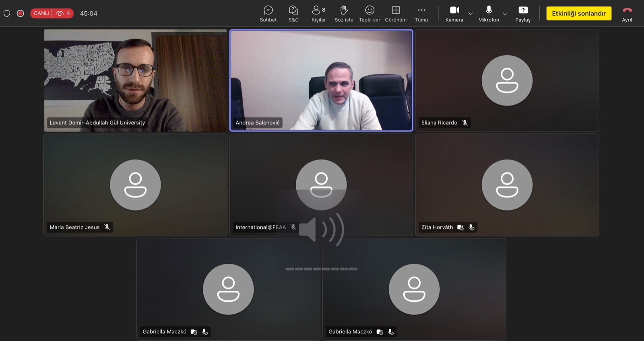Open the Sohbet chat panel
This screenshot has width=644, height=341.
[268, 13]
